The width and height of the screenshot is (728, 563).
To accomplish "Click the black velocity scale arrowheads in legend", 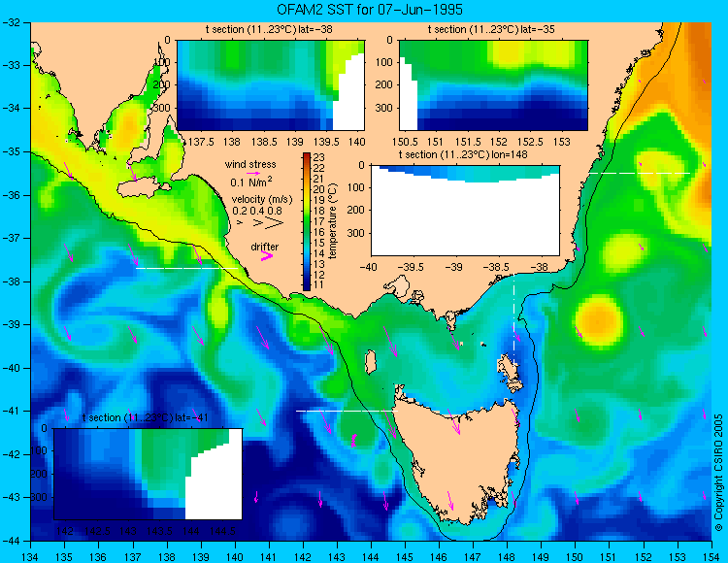I will coord(260,223).
